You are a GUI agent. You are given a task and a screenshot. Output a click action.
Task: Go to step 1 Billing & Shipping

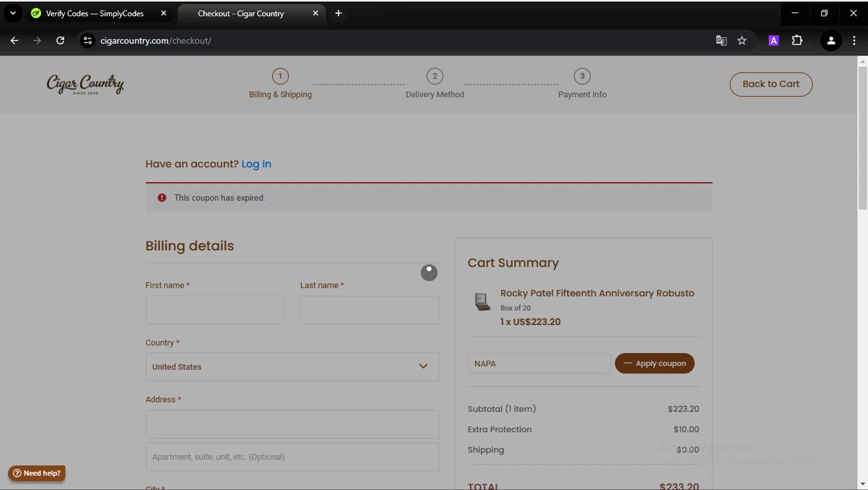[x=280, y=84]
